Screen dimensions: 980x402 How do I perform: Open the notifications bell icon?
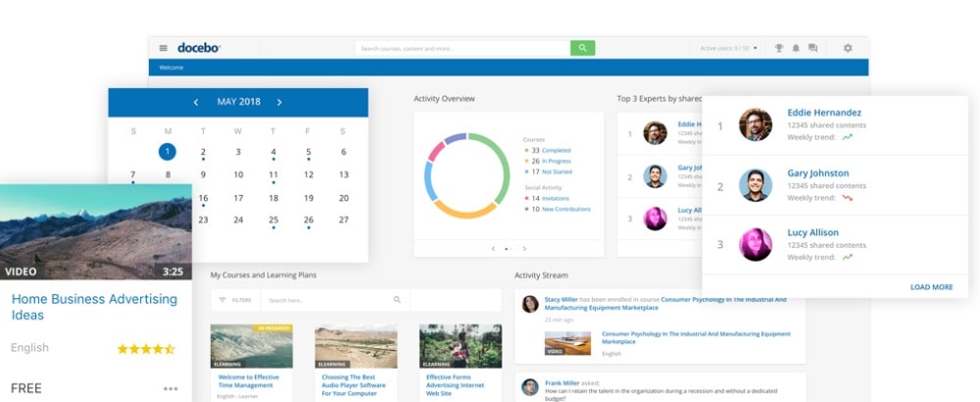click(x=796, y=48)
